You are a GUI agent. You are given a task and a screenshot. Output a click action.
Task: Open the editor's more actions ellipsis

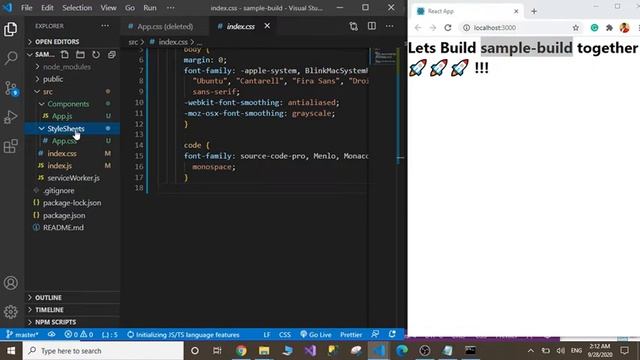[389, 26]
